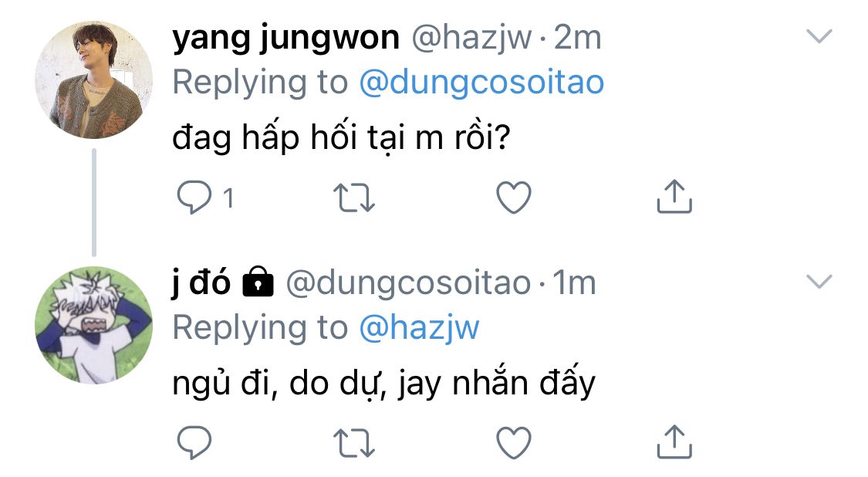Image resolution: width=868 pixels, height=477 pixels.
Task: Open the @dungcosoitao link after "Replying to"
Action: pyautogui.click(x=481, y=82)
